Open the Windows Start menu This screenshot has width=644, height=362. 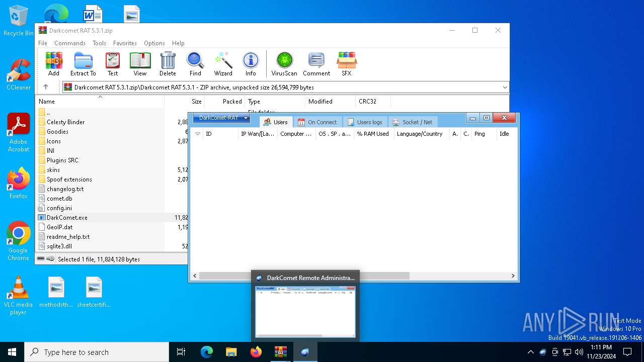tap(12, 352)
